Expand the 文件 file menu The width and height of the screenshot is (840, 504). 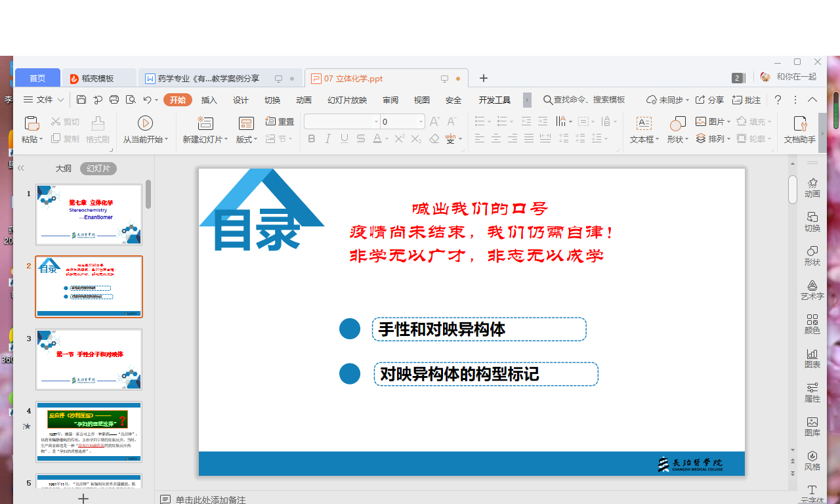[45, 100]
